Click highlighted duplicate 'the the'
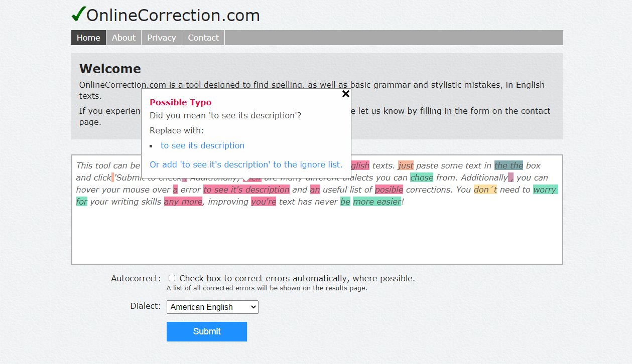 (x=509, y=165)
